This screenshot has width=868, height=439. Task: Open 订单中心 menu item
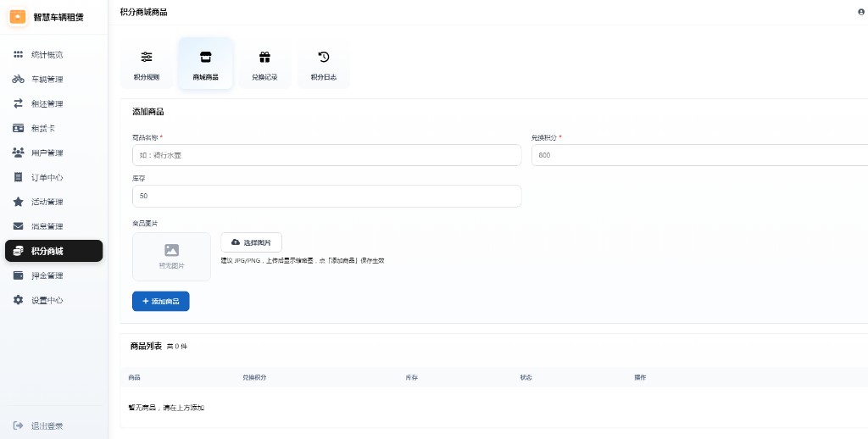pos(53,177)
